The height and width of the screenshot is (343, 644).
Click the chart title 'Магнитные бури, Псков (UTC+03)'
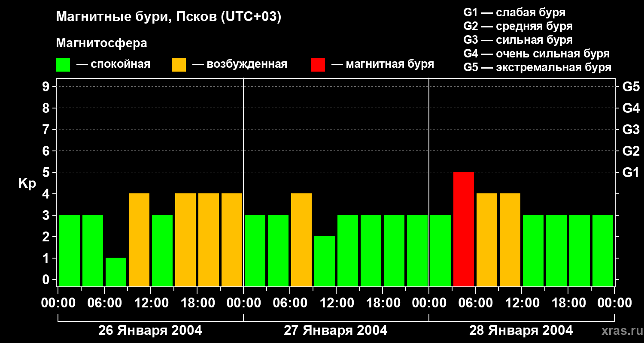(x=169, y=17)
